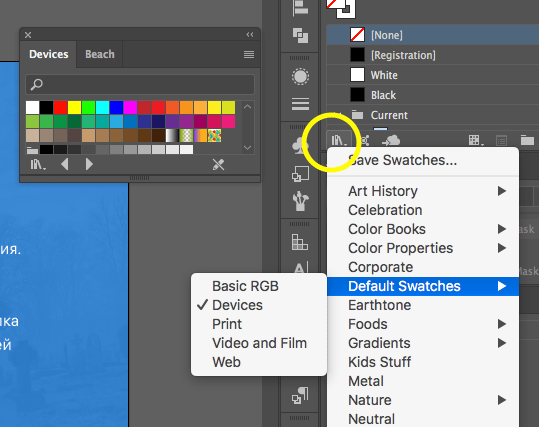The width and height of the screenshot is (539, 427).
Task: Open the Brushes panel cup icon
Action: pos(300,201)
